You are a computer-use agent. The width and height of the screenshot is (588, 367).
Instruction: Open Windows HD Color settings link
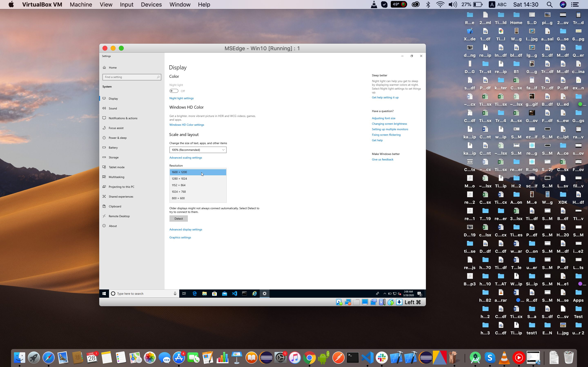click(x=187, y=125)
